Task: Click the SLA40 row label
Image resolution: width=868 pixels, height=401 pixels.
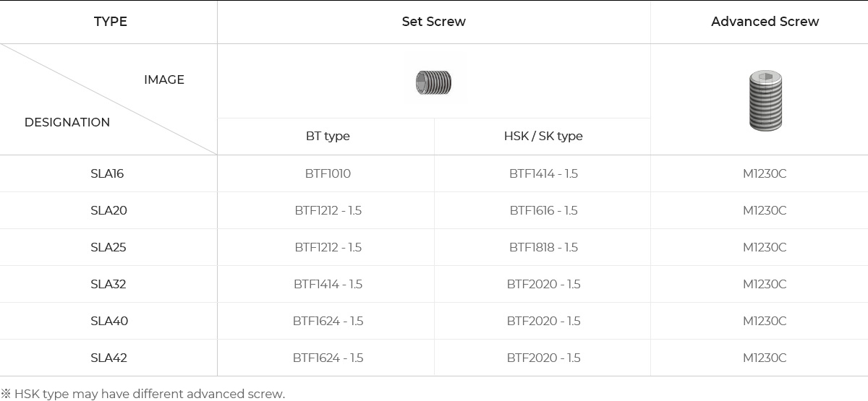Action: (x=109, y=321)
